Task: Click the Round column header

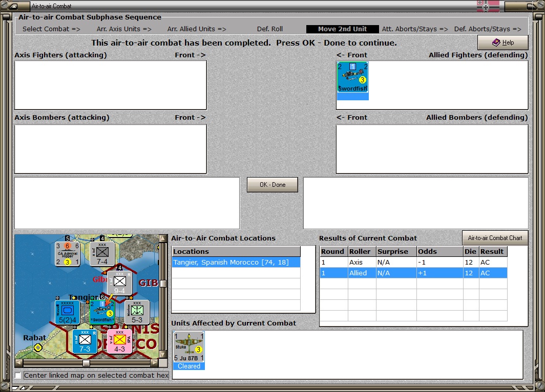Action: [333, 251]
